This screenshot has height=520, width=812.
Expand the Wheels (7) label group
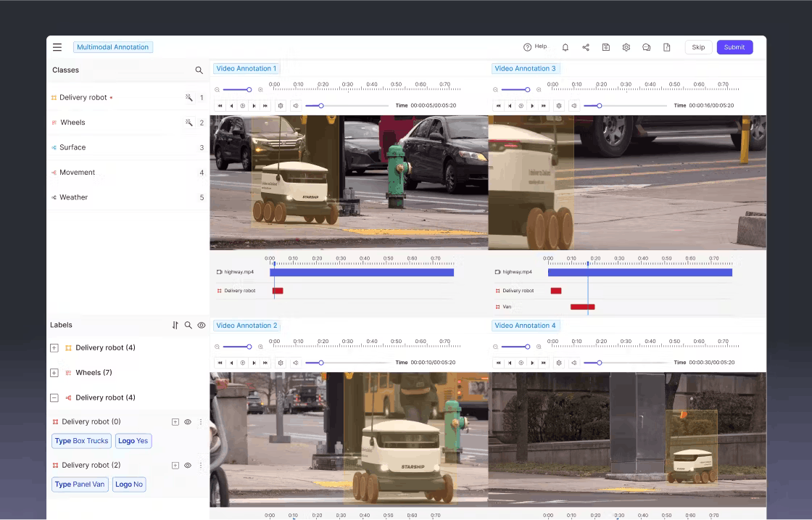[x=54, y=372]
